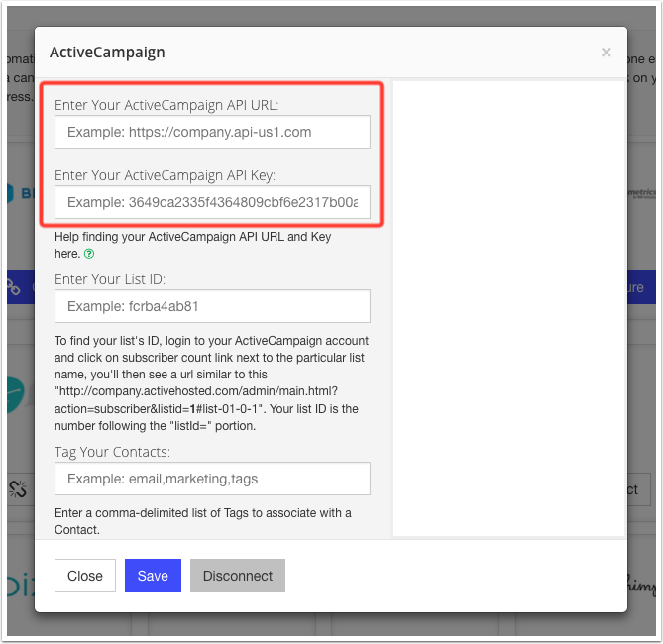
Task: Click the list ID instructions paragraph
Action: [x=211, y=383]
